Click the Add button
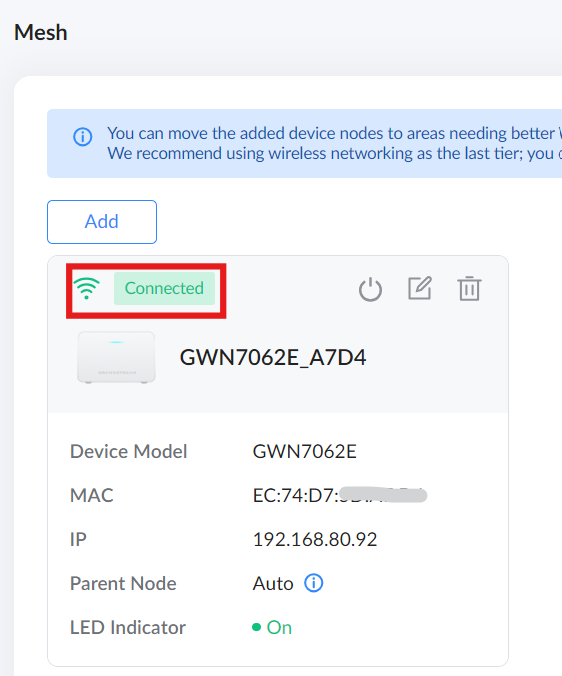The height and width of the screenshot is (676, 562). (102, 222)
